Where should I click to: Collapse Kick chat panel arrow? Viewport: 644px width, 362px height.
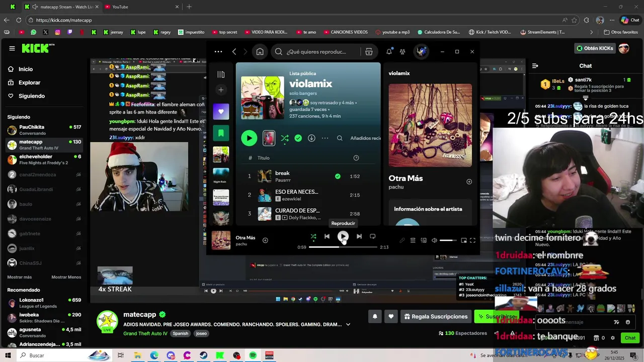535,66
